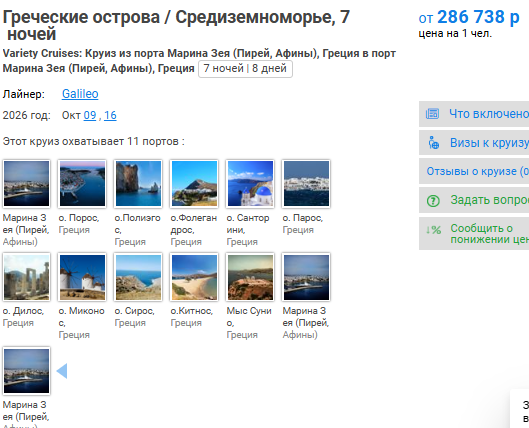Open о. Китнос beach thumbnail
529x428 pixels.
tap(194, 277)
